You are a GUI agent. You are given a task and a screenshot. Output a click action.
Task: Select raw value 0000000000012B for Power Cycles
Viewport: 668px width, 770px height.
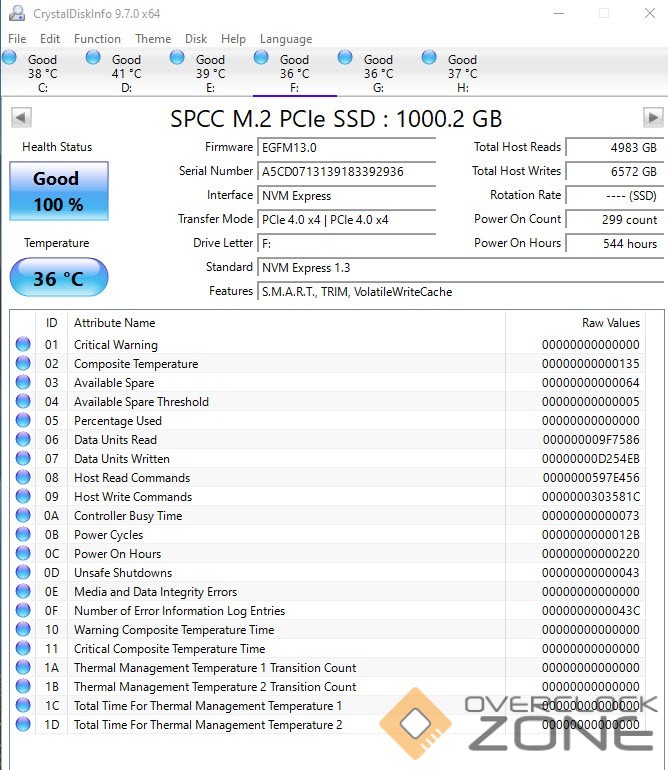pyautogui.click(x=590, y=535)
